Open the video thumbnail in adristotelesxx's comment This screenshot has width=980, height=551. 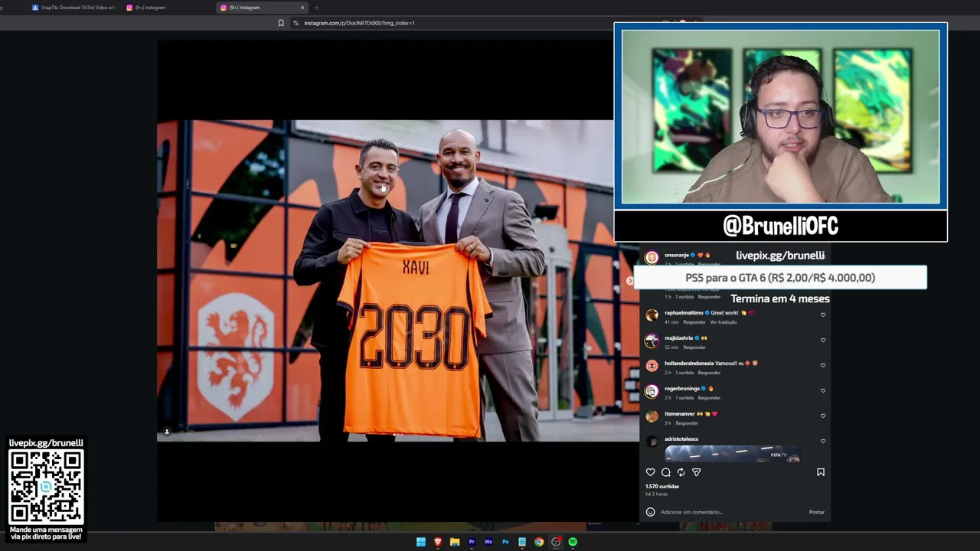point(733,454)
